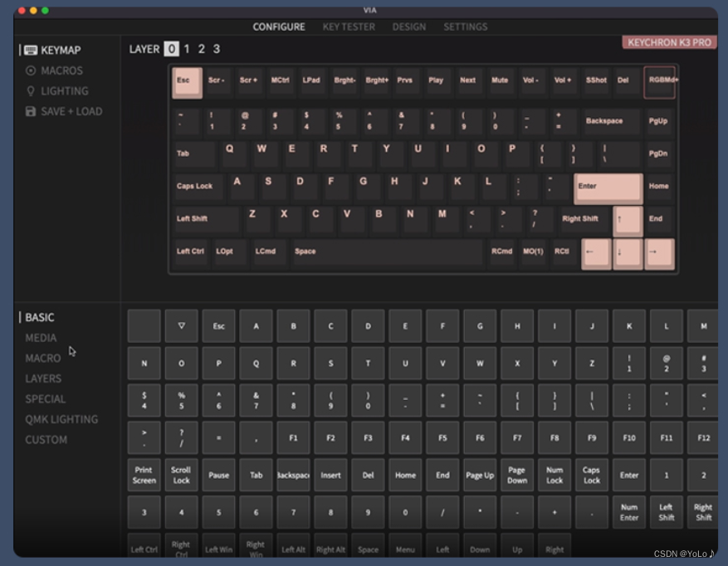Click the SShot key in the function row

tap(594, 81)
